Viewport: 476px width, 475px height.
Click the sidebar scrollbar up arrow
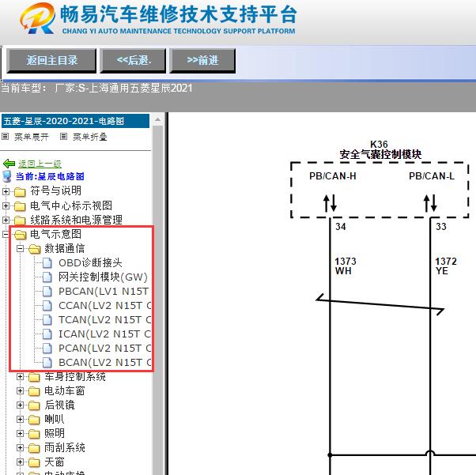pyautogui.click(x=157, y=119)
